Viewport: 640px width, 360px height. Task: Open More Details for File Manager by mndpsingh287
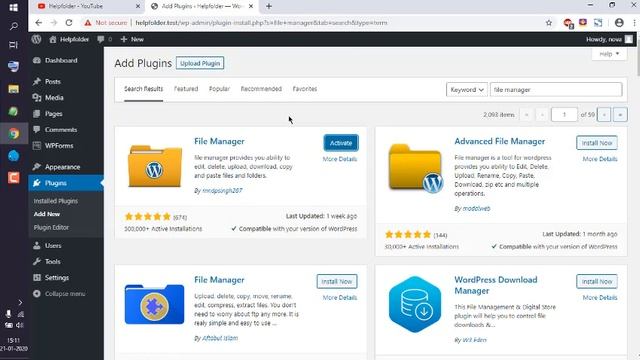pyautogui.click(x=340, y=159)
